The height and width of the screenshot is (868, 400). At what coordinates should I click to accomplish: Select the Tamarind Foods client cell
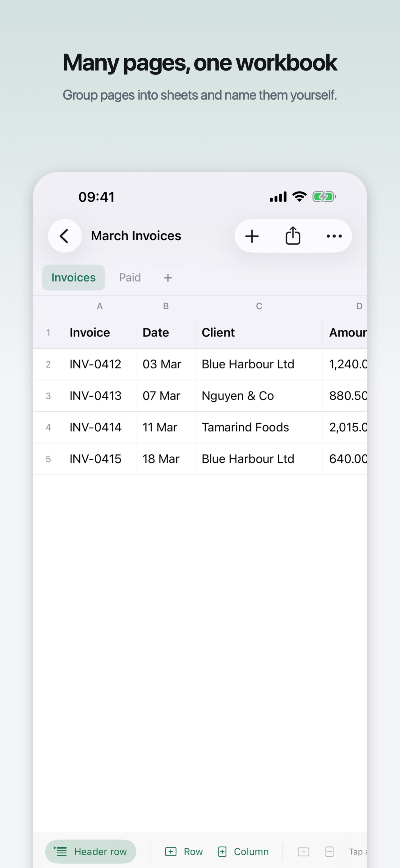[259, 427]
